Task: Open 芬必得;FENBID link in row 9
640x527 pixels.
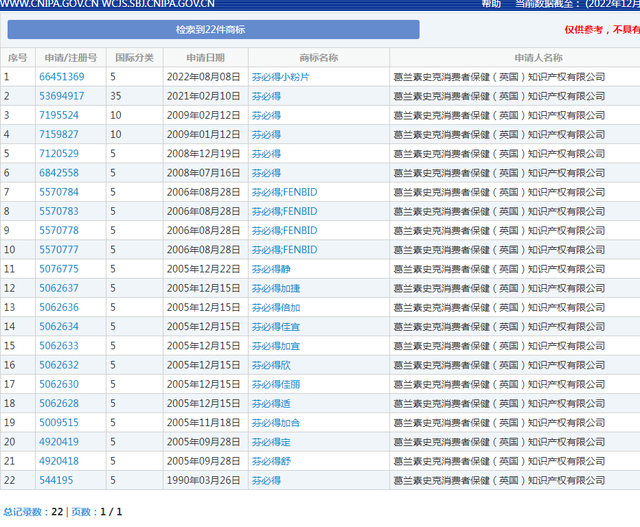Action: click(284, 230)
